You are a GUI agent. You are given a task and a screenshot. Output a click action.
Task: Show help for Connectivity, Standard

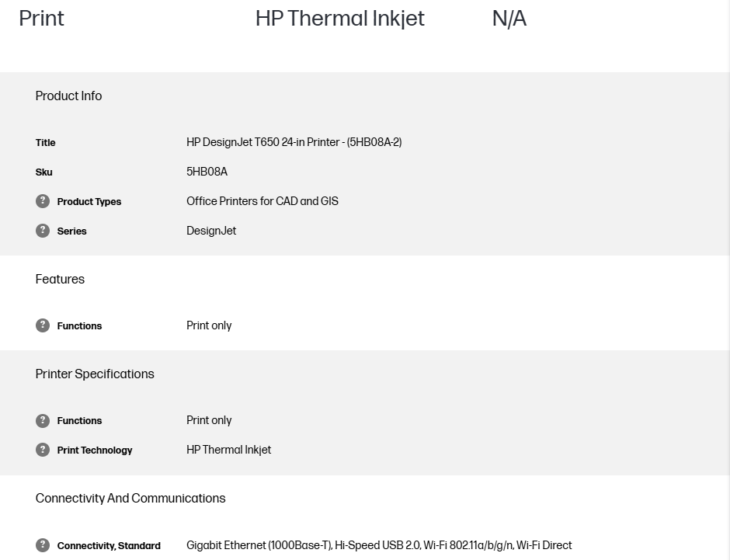tap(43, 545)
